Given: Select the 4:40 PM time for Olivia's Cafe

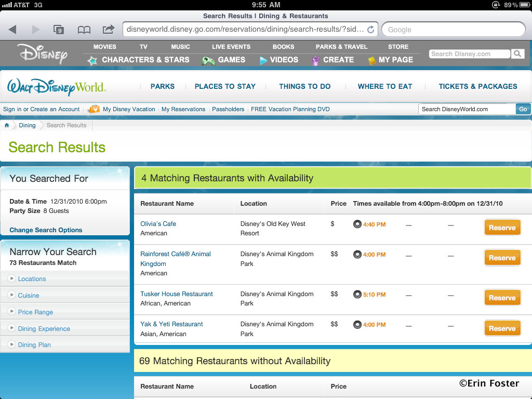Looking at the screenshot, I should [369, 224].
